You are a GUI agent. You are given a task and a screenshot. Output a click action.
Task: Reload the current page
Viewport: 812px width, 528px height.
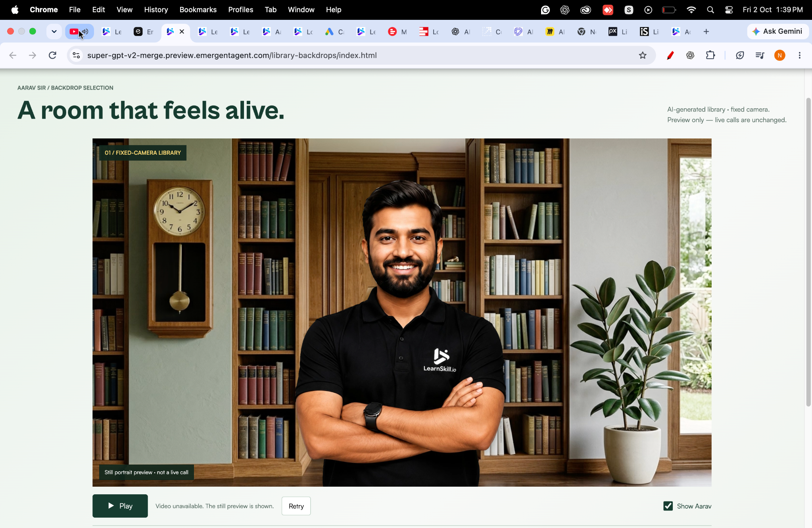[x=52, y=55]
